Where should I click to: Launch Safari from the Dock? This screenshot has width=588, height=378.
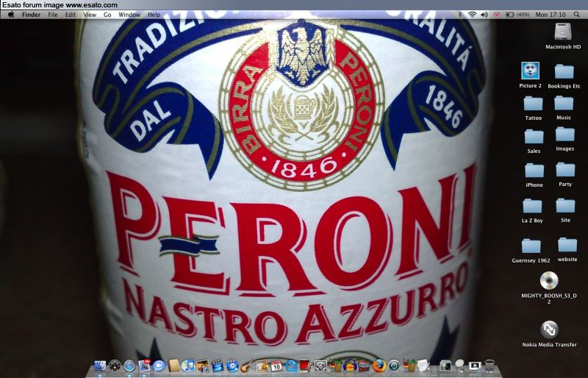(129, 365)
